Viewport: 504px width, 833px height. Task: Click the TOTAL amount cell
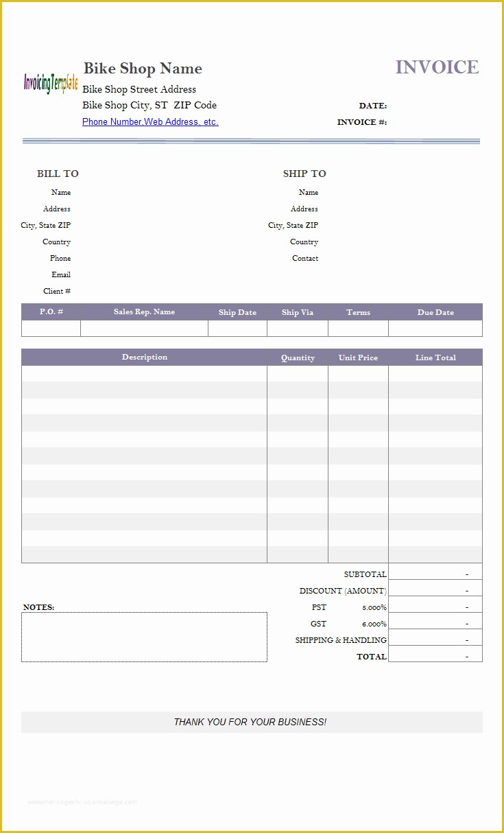(435, 654)
